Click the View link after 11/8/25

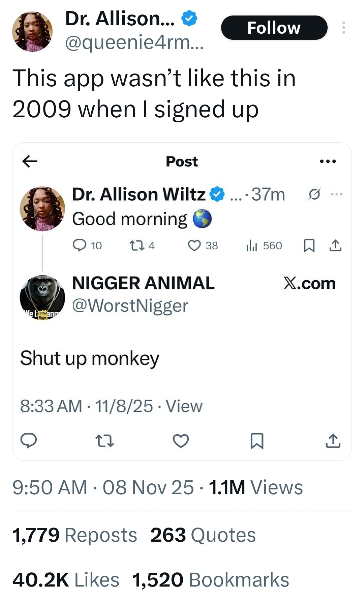[x=184, y=406]
